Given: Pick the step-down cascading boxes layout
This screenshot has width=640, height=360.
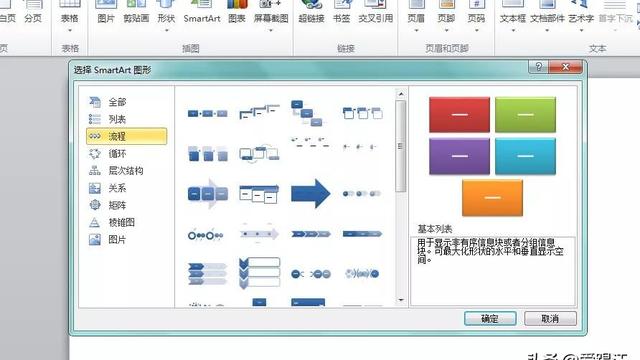Looking at the screenshot, I should coord(306,113).
